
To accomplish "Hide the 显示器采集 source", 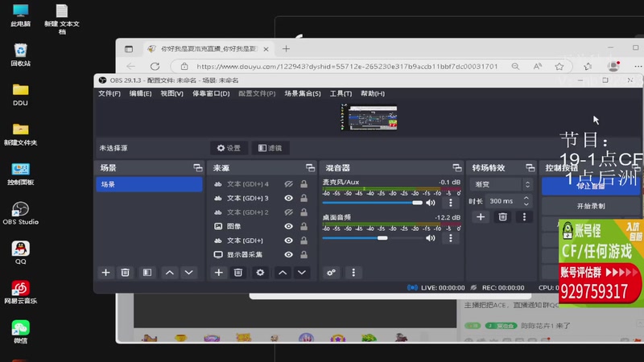I will tap(289, 254).
